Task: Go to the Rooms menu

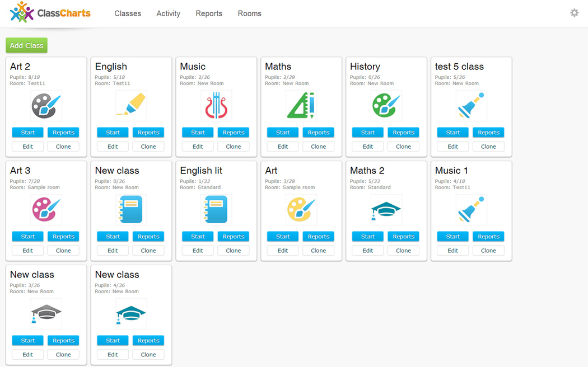Action: pos(249,13)
